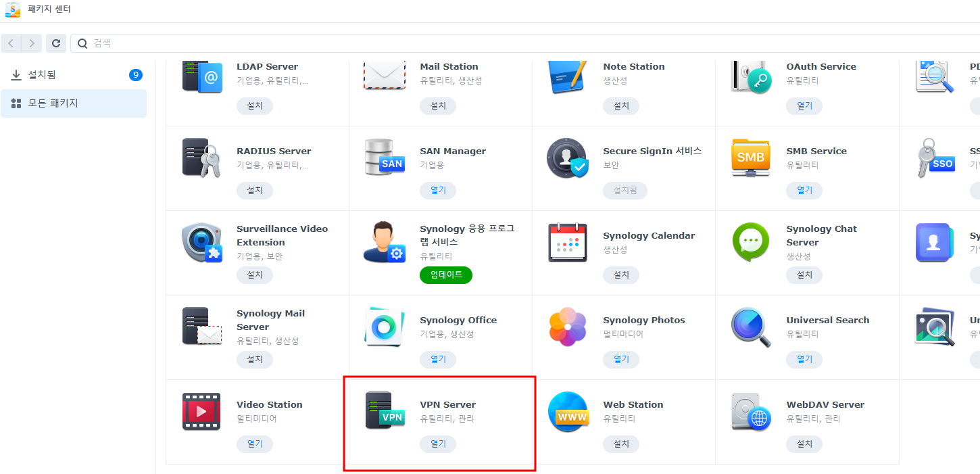Click the Secure SignIn service icon
The image size is (980, 474).
[568, 158]
